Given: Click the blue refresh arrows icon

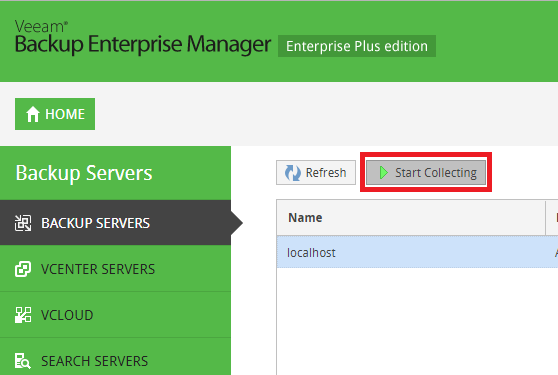Looking at the screenshot, I should pyautogui.click(x=293, y=173).
